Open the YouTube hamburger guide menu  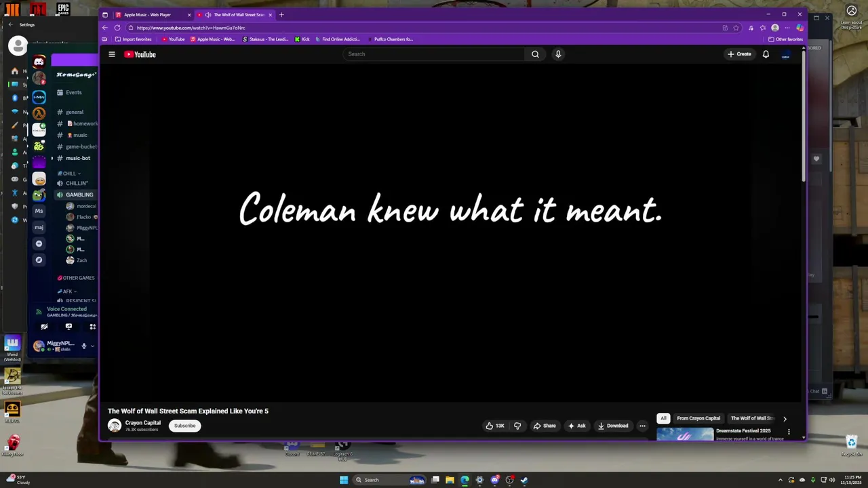coord(112,54)
